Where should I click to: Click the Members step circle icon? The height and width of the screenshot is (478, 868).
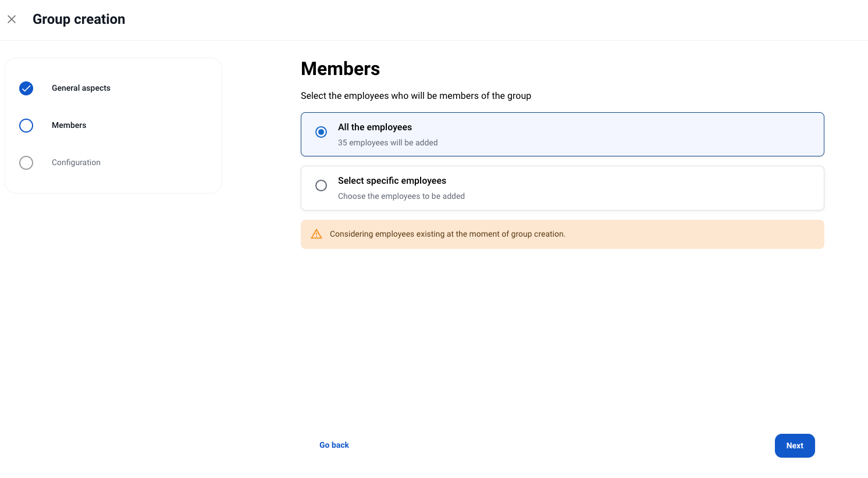click(26, 126)
